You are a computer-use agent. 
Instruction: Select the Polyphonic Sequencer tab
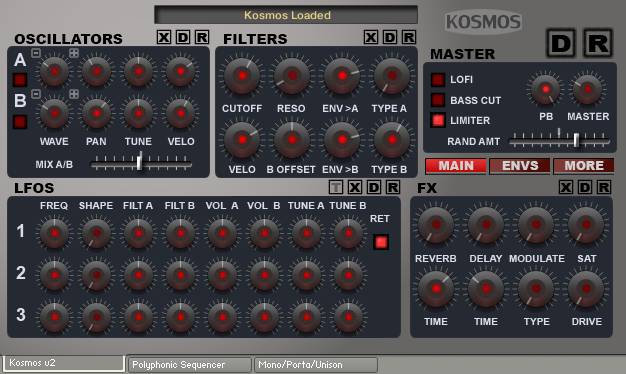coord(190,364)
